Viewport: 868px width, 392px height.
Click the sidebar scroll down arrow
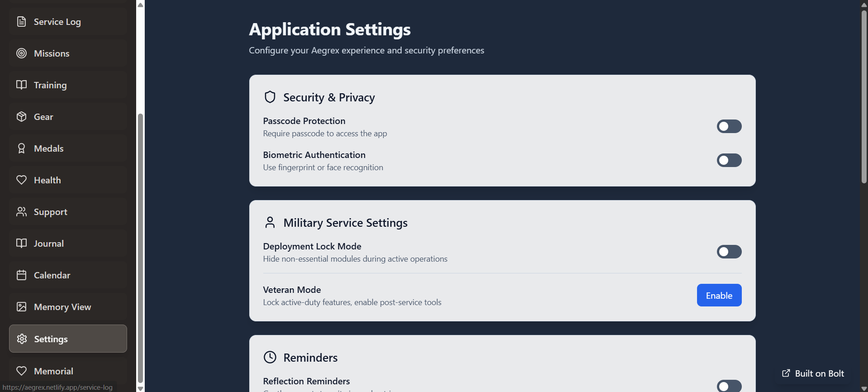(140, 388)
